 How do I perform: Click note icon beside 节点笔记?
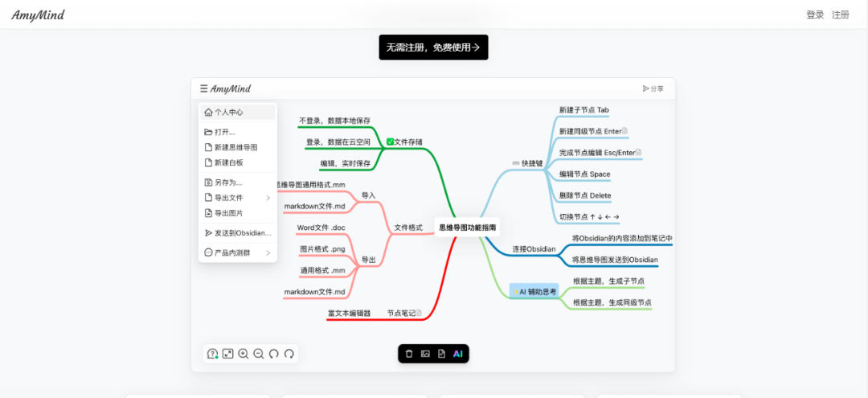(x=419, y=313)
